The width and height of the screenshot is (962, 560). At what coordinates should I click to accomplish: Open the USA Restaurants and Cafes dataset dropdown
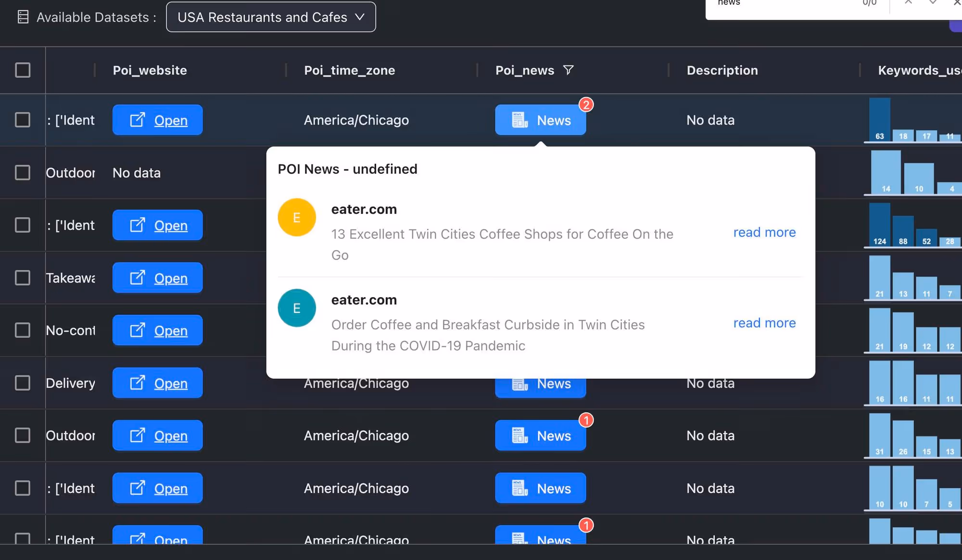271,17
